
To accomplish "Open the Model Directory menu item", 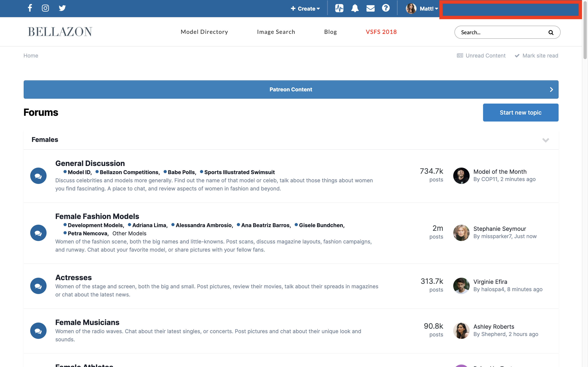I will pyautogui.click(x=204, y=32).
